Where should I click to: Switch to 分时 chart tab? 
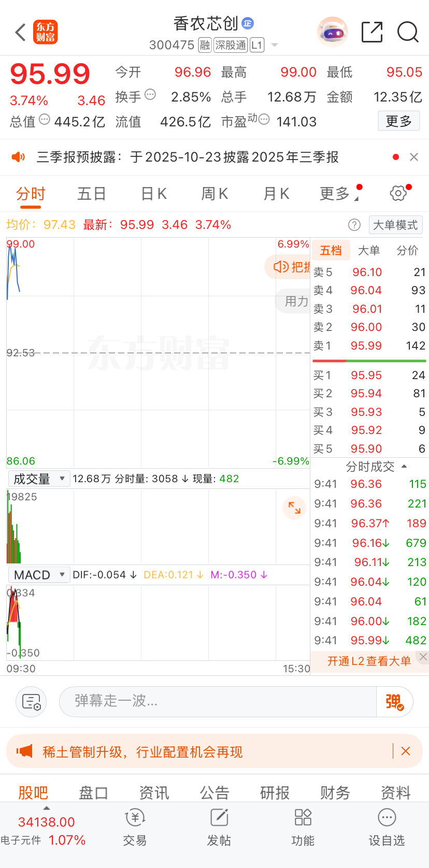pos(31,194)
